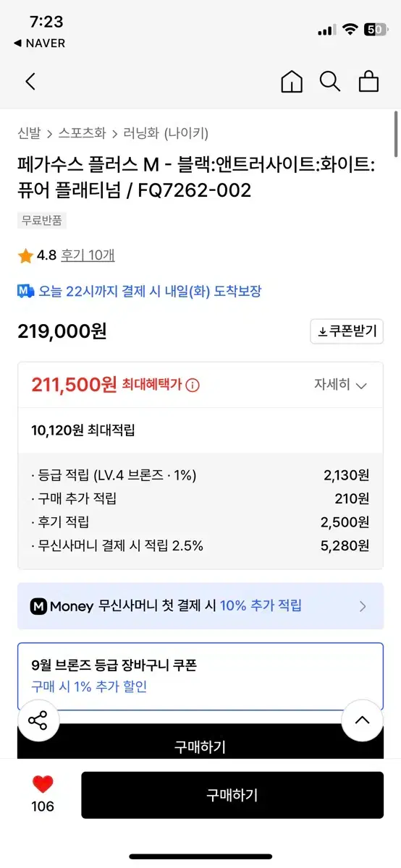Tap the gold star rating icon
This screenshot has height=868, width=401.
[25, 256]
